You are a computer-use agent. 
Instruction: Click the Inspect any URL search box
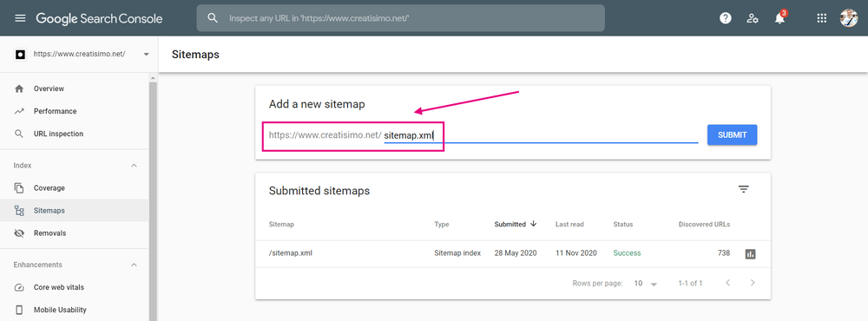(400, 18)
